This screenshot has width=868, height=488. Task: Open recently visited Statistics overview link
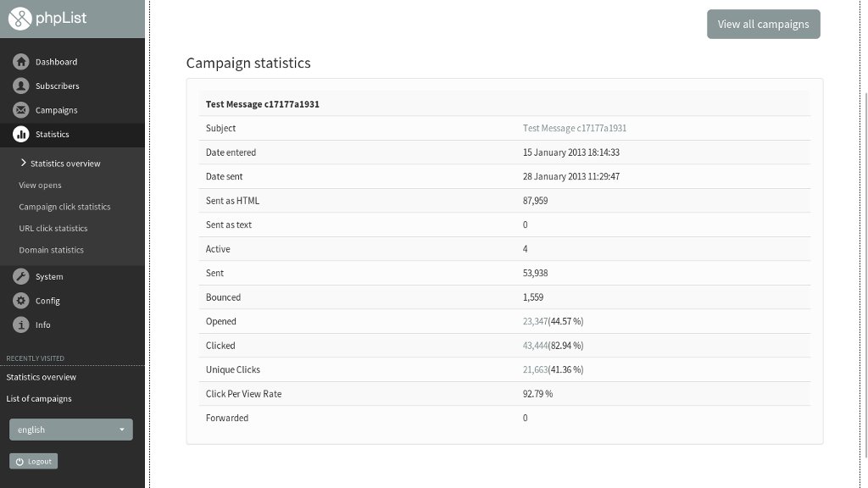41,377
